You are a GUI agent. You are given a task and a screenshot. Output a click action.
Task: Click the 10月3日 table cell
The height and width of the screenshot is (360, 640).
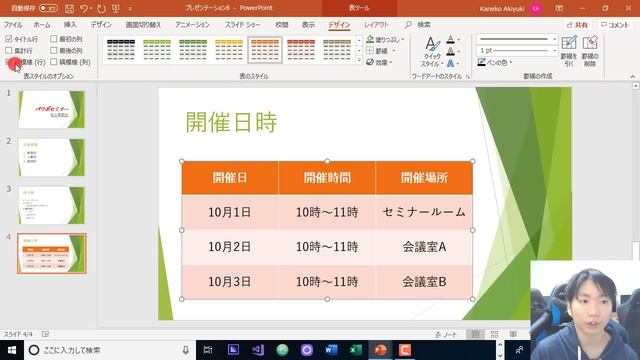coord(230,282)
